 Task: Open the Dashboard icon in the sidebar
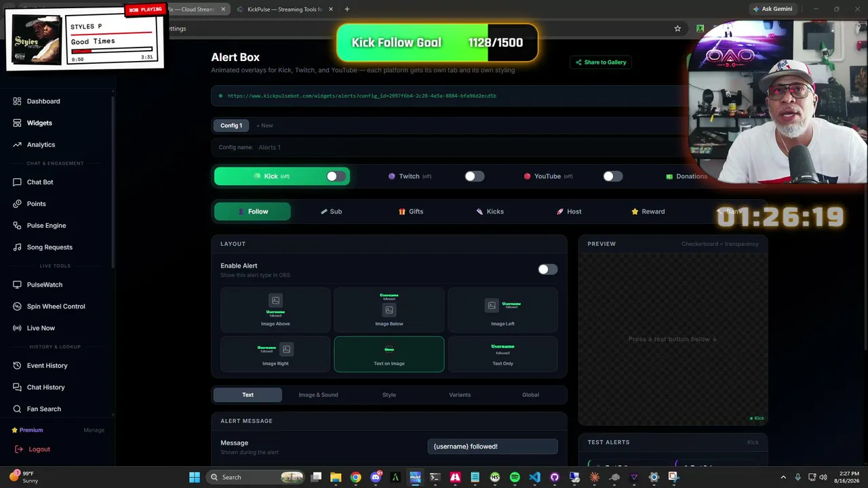coord(17,101)
